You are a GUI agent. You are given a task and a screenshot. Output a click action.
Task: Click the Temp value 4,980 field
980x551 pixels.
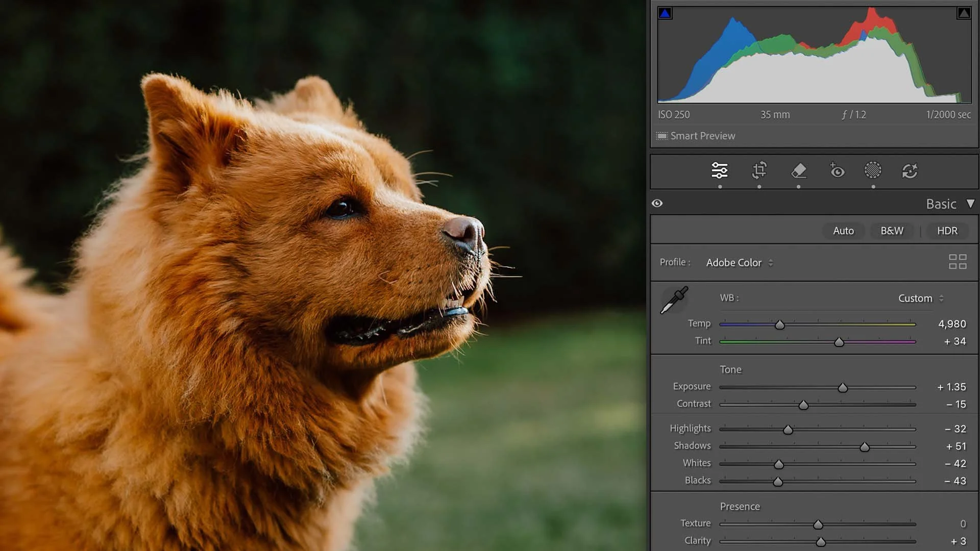[951, 324]
